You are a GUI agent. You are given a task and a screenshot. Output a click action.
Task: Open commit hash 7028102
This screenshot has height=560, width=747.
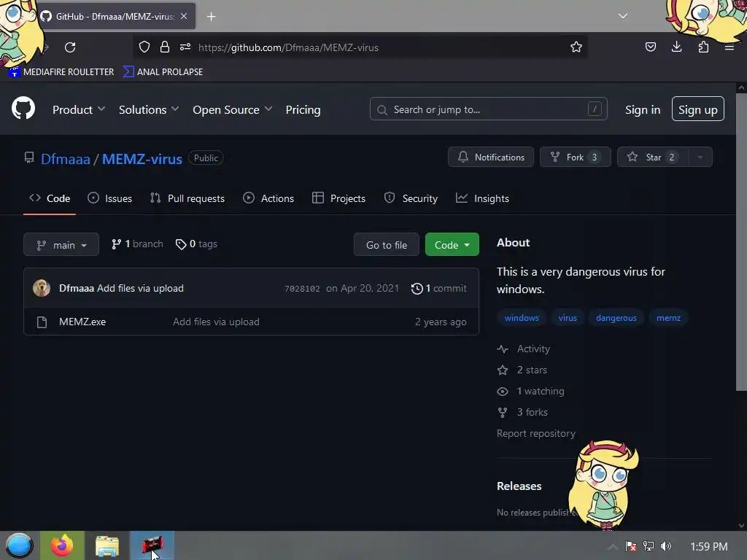click(x=302, y=289)
